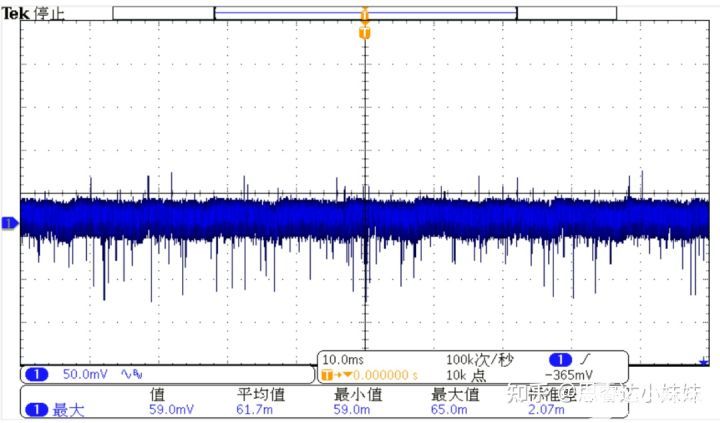Click the 50.0mV vertical scale readout
Screen dimensions: 720x423
click(x=85, y=374)
